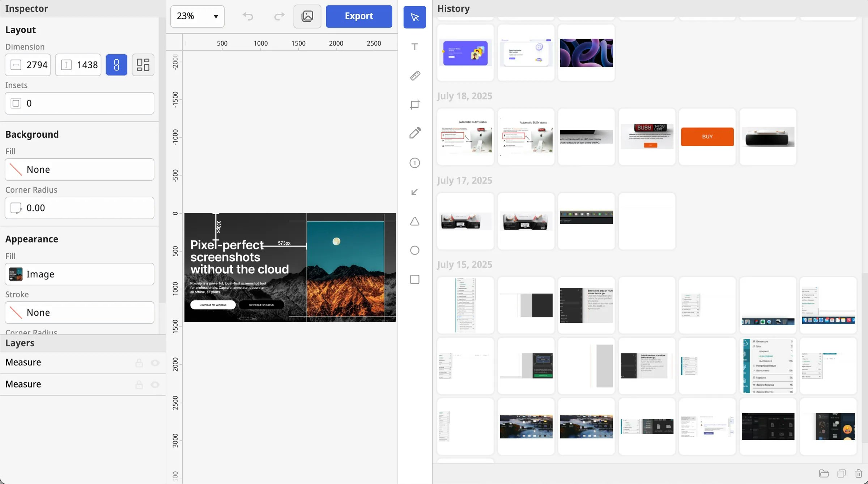Select the Ruler measure tool
This screenshot has width=868, height=484.
pos(414,76)
